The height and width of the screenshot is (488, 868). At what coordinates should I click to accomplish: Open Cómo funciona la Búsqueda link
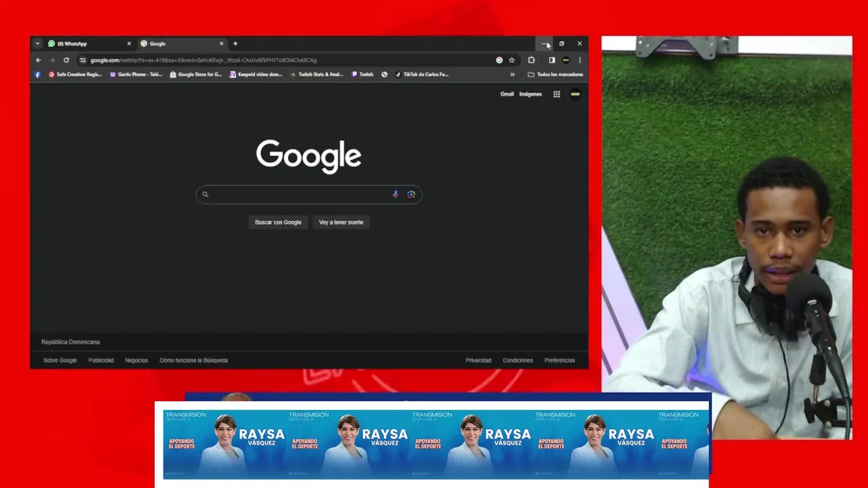(193, 361)
